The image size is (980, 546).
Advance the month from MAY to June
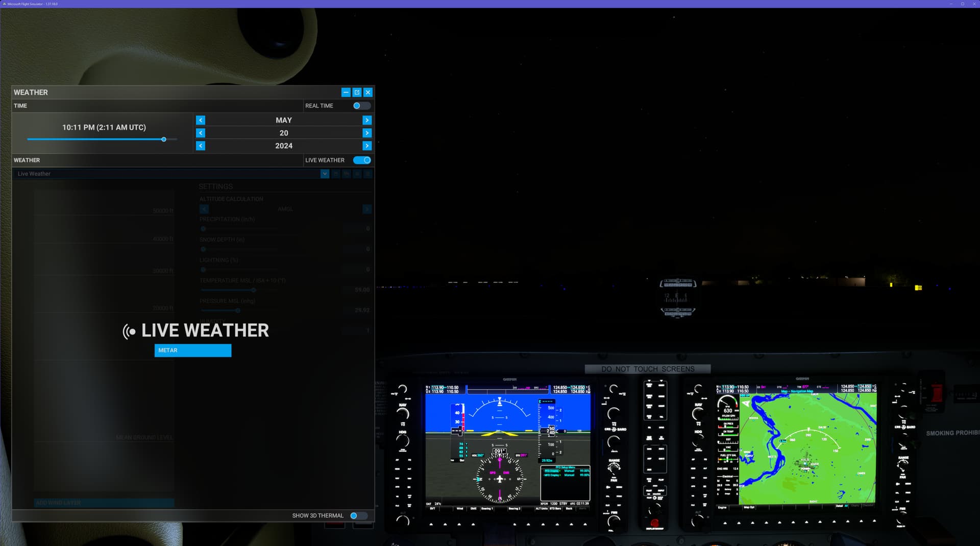[367, 120]
